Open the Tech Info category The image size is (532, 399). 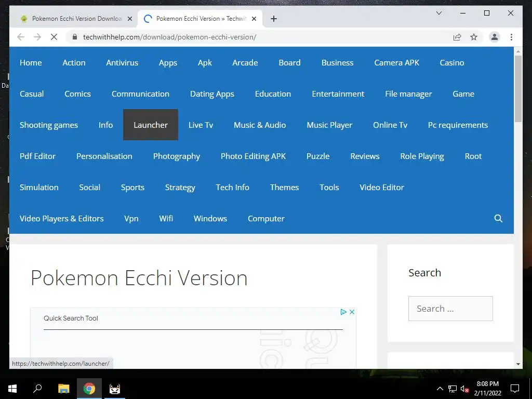(232, 187)
